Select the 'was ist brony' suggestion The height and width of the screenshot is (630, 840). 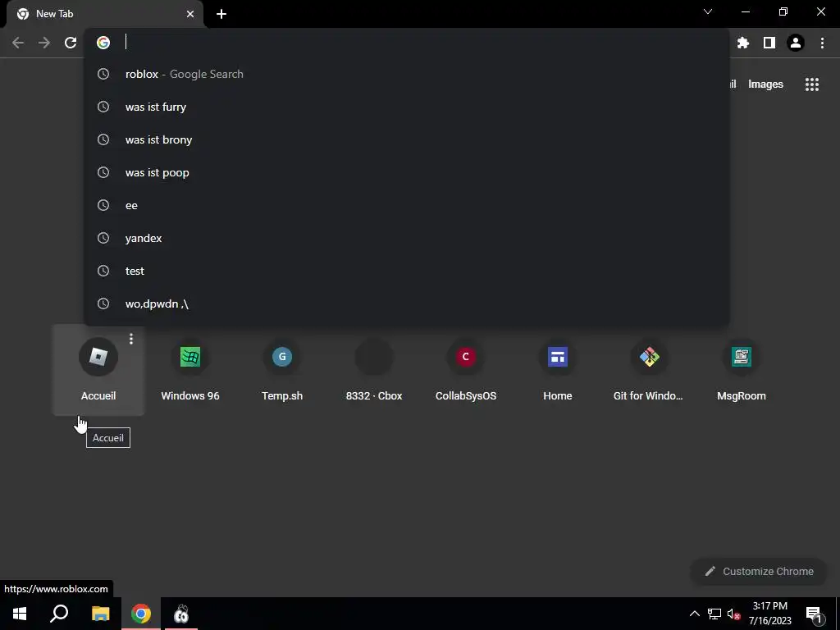[407, 139]
